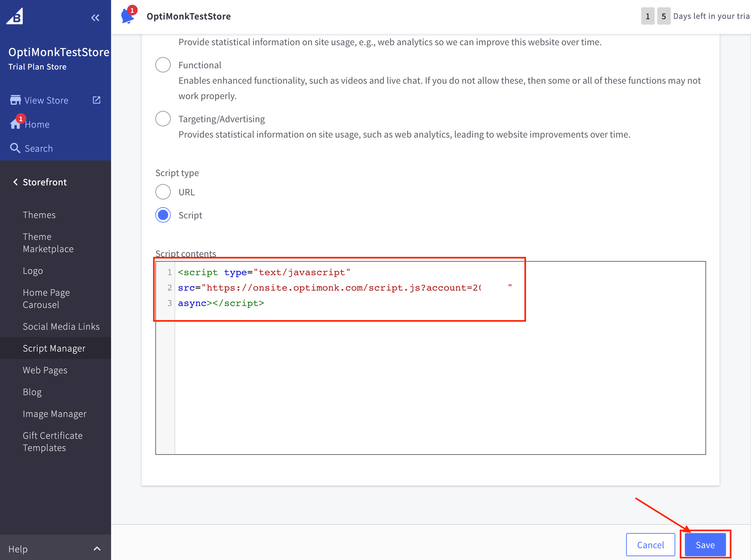The width and height of the screenshot is (751, 560).
Task: Open Theme Marketplace
Action: [x=48, y=242]
